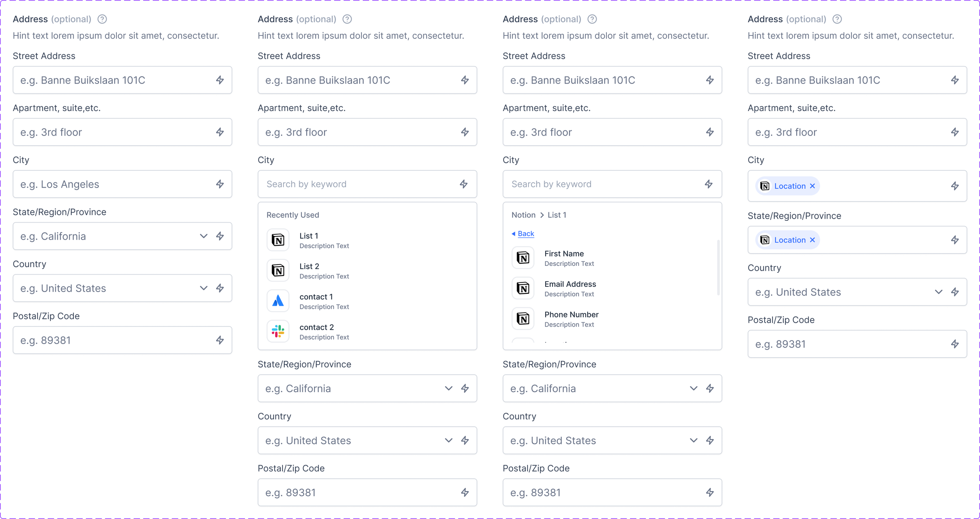980x519 pixels.
Task: Open first panel's United States country dropdown
Action: tap(203, 288)
